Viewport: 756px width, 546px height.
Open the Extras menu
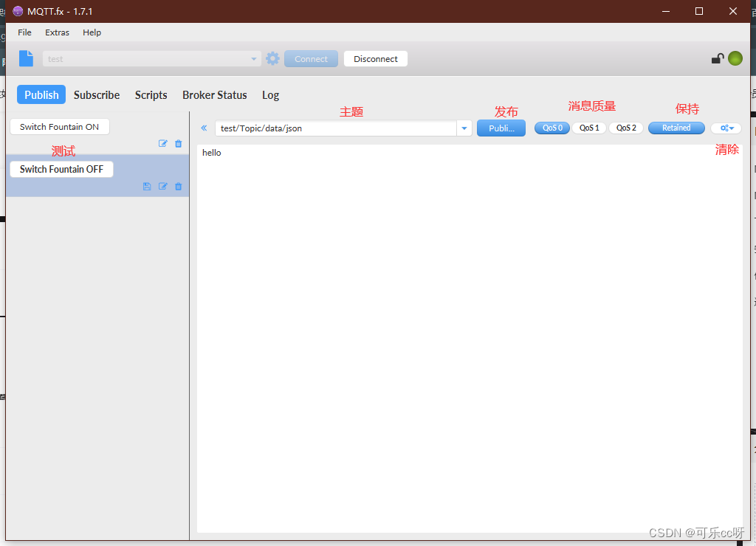coord(57,32)
